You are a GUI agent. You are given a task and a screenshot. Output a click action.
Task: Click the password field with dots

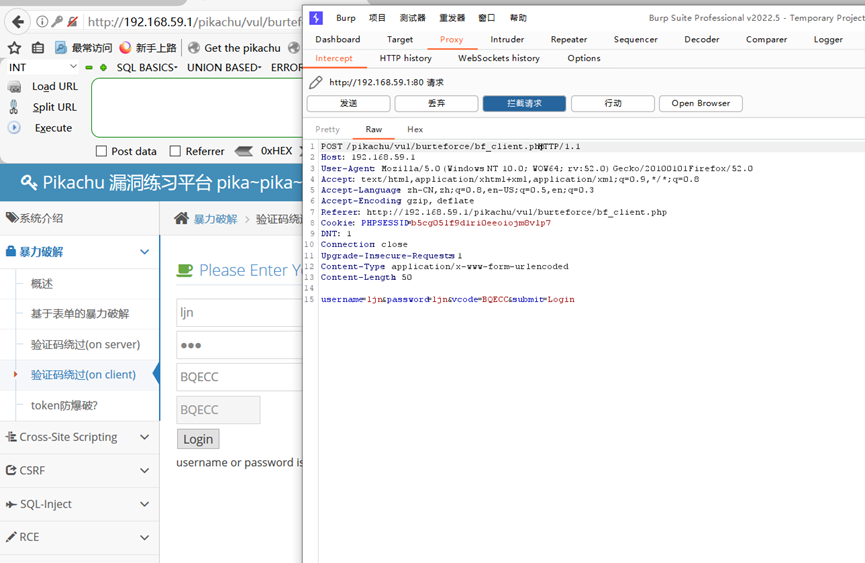point(239,345)
